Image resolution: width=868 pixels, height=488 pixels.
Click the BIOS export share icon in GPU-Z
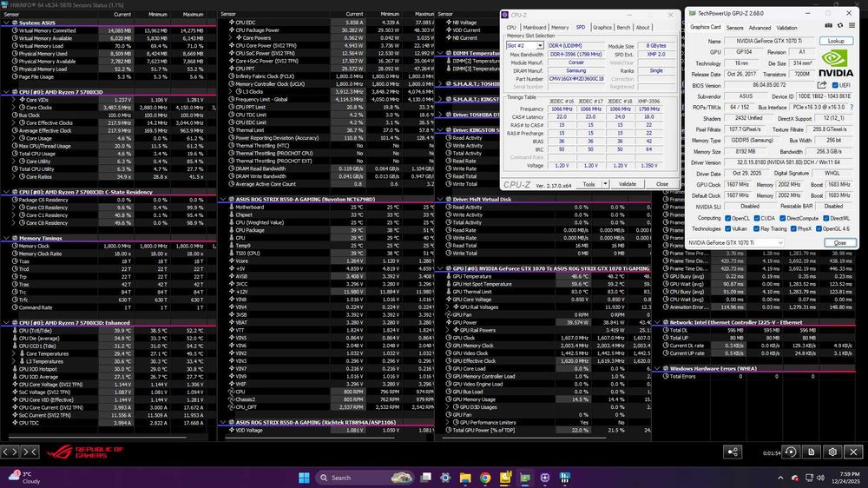822,85
